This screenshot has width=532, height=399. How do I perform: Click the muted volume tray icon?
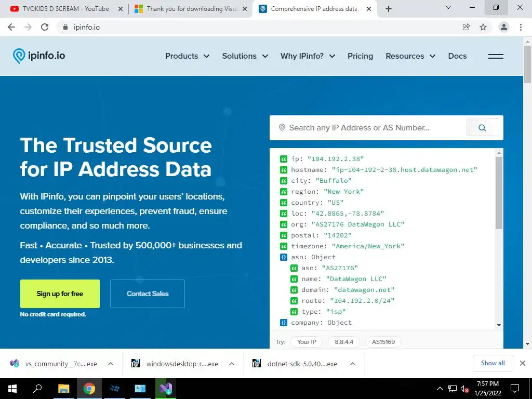[x=465, y=389]
